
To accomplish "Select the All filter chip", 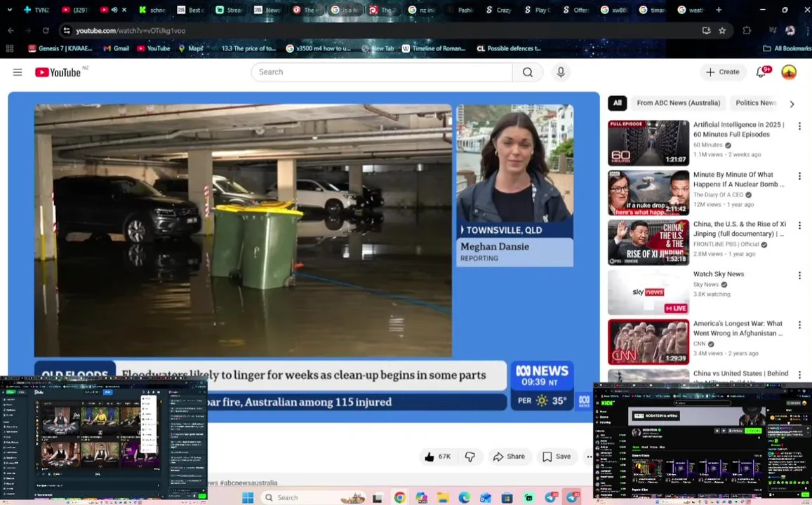I will click(x=618, y=103).
